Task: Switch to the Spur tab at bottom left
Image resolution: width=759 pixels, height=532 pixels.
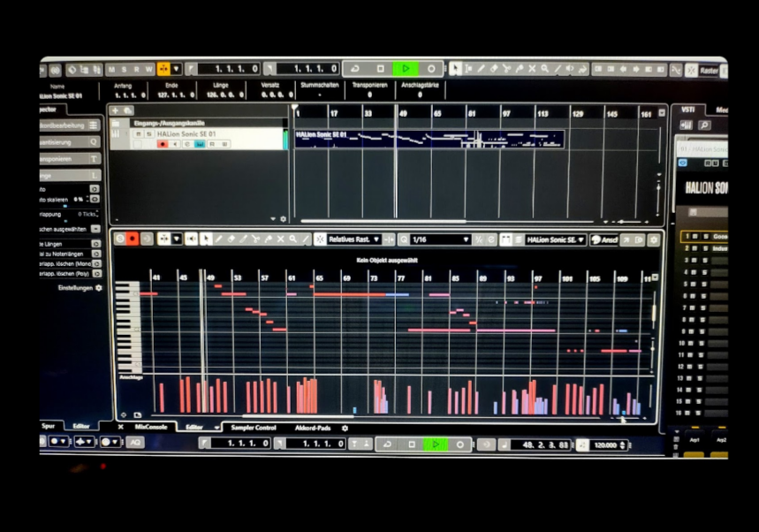Action: pos(48,426)
